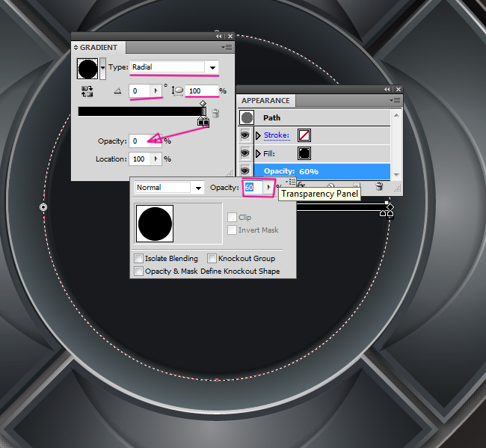This screenshot has height=448, width=486.
Task: Open the gradient angle value arrow
Action: pos(156,90)
